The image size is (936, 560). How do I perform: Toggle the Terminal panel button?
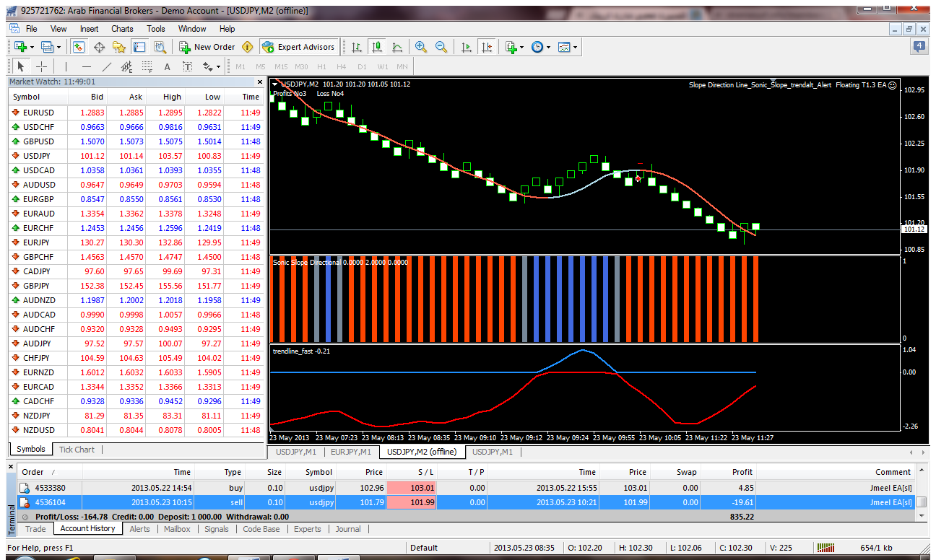(x=140, y=47)
